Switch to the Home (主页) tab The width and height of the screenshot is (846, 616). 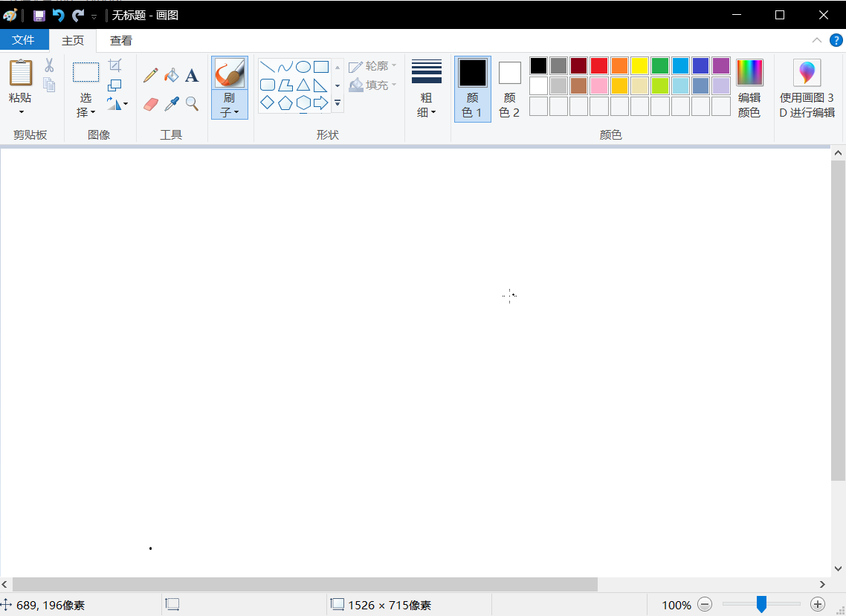[73, 40]
